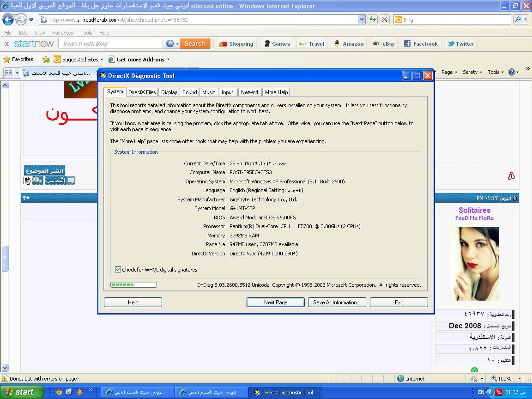Click the Exit button in DirectX dialog
The width and height of the screenshot is (532, 399).
(x=399, y=302)
